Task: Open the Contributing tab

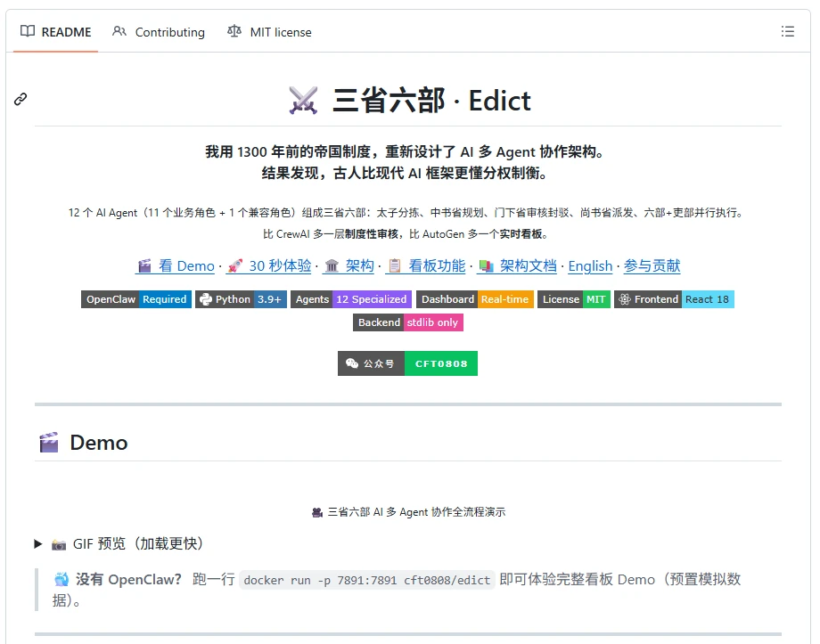Action: [x=159, y=32]
